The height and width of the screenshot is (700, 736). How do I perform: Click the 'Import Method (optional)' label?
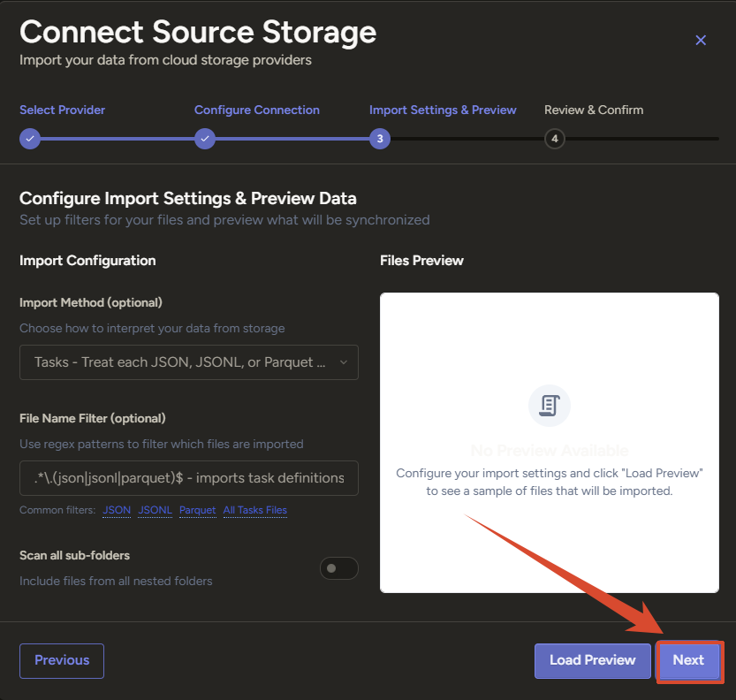pyautogui.click(x=91, y=303)
